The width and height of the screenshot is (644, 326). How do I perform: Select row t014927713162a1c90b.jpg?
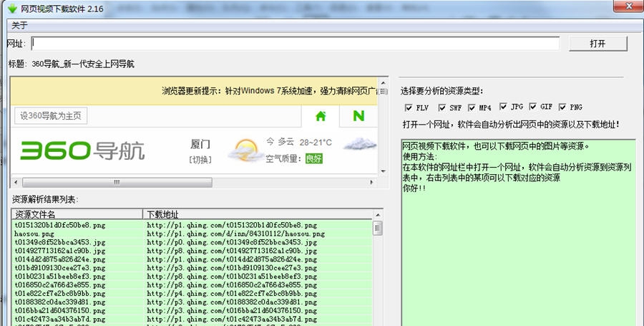point(192,251)
